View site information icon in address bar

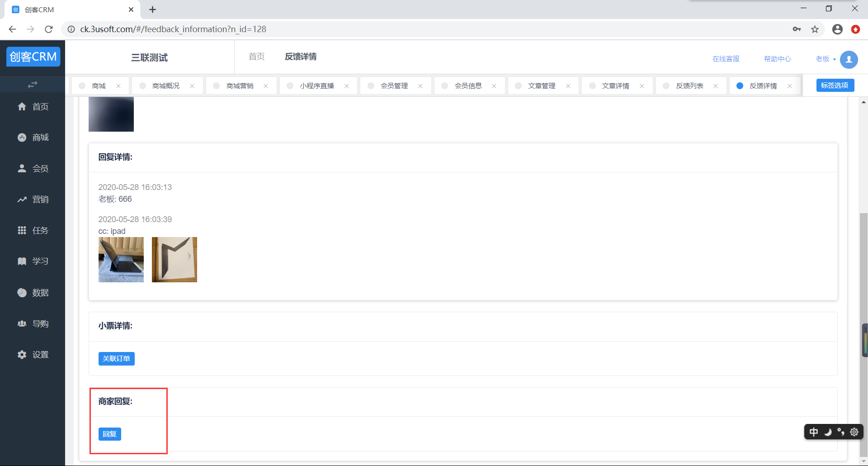point(71,29)
